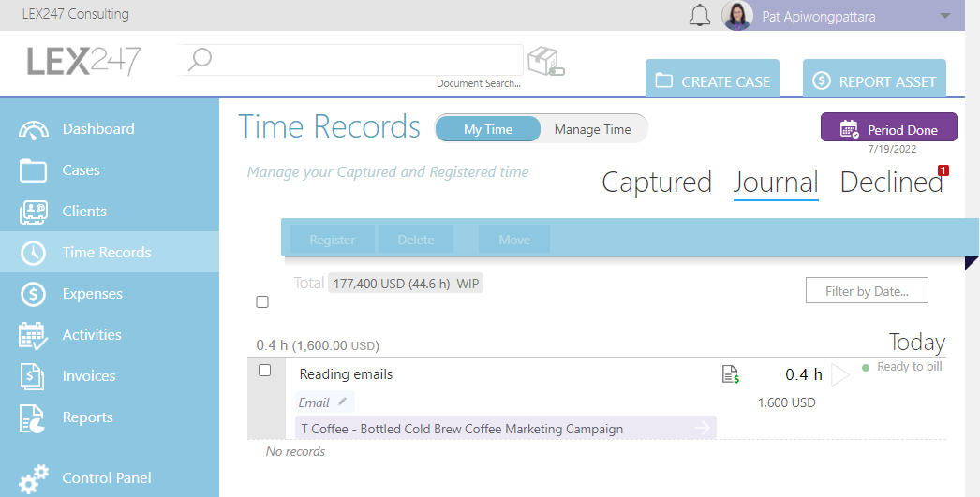This screenshot has width=980, height=497.
Task: Switch to the Captured tab
Action: click(656, 183)
